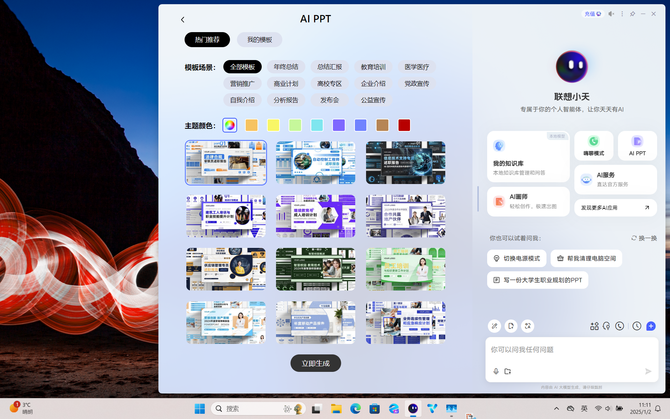Open the AI PPT icon card
This screenshot has height=419, width=670.
(x=637, y=146)
